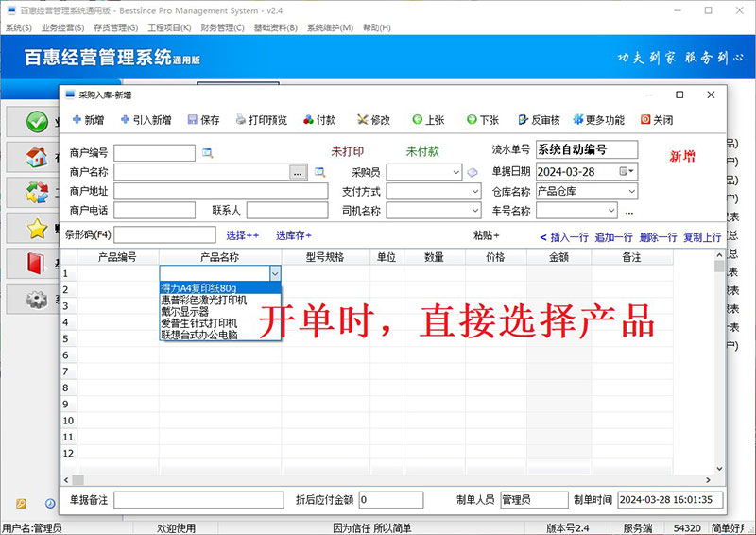756x535 pixels.
Task: Click the 单据备注 input field
Action: pyautogui.click(x=198, y=500)
